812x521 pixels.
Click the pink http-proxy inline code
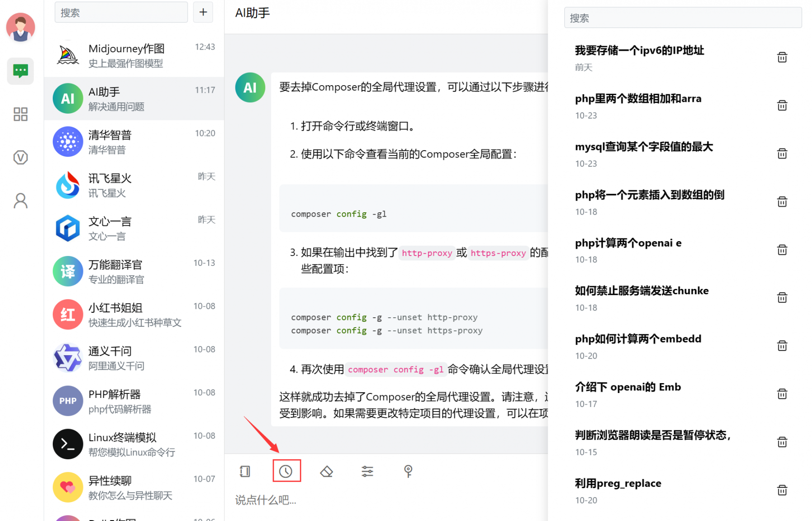pyautogui.click(x=427, y=253)
